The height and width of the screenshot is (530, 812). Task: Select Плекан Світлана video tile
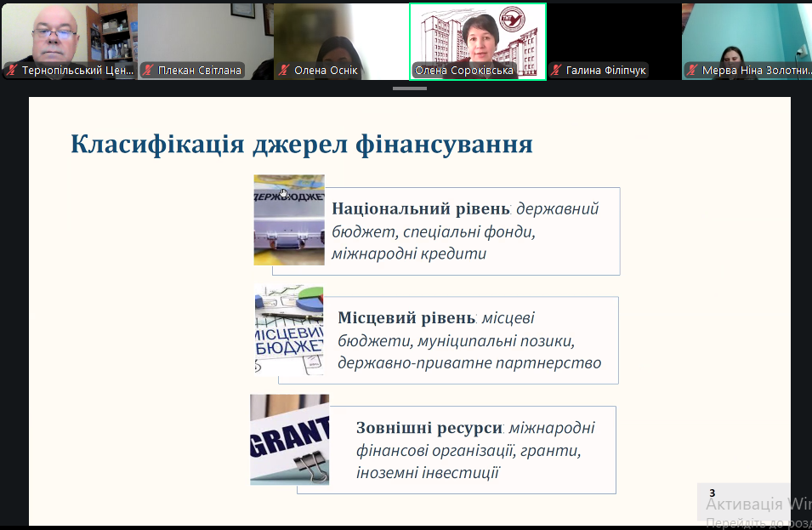tap(204, 34)
